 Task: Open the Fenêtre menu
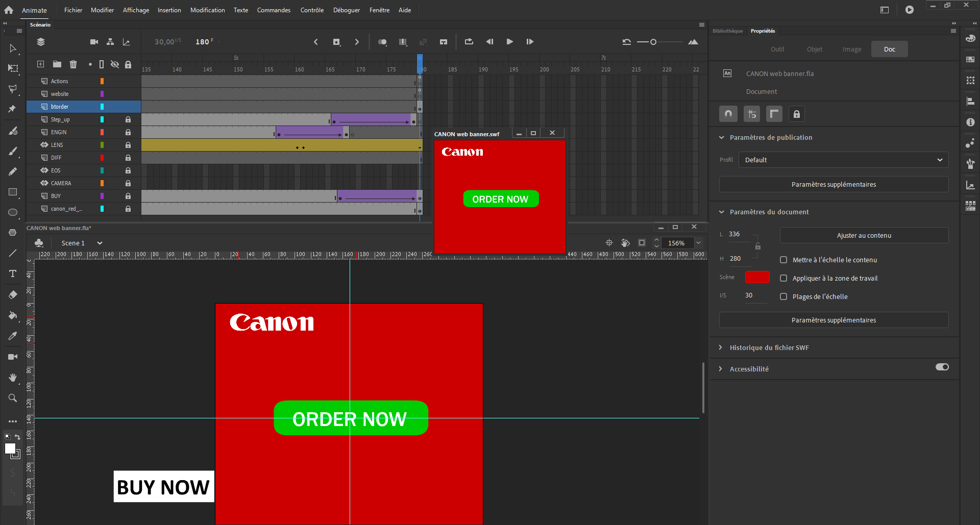coord(379,10)
